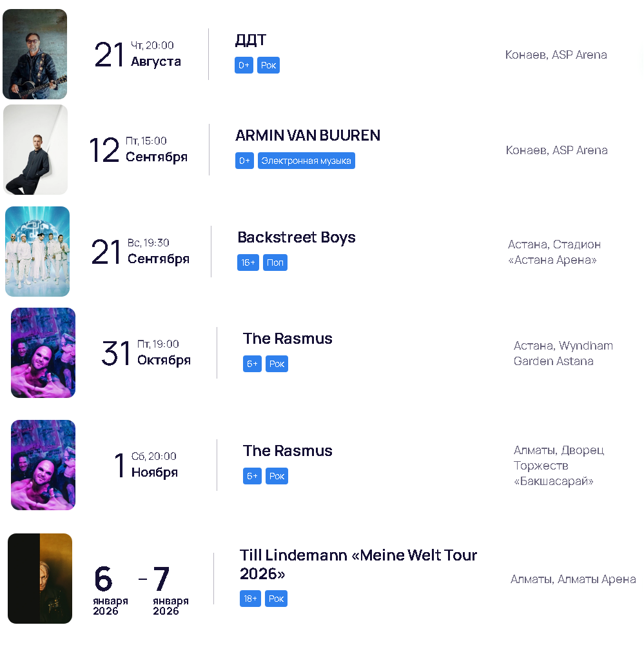Screen dimensions: 644x645
Task: Open the Armin van Buuren poster thumbnail
Action: pyautogui.click(x=35, y=150)
